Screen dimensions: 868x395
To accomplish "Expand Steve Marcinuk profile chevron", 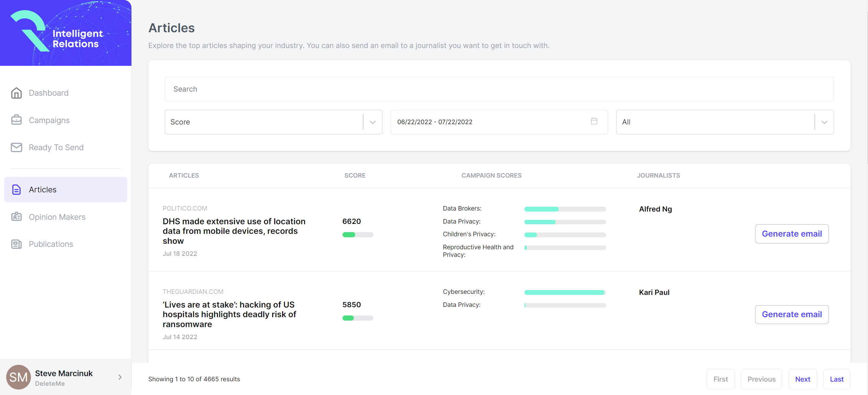I will point(120,377).
